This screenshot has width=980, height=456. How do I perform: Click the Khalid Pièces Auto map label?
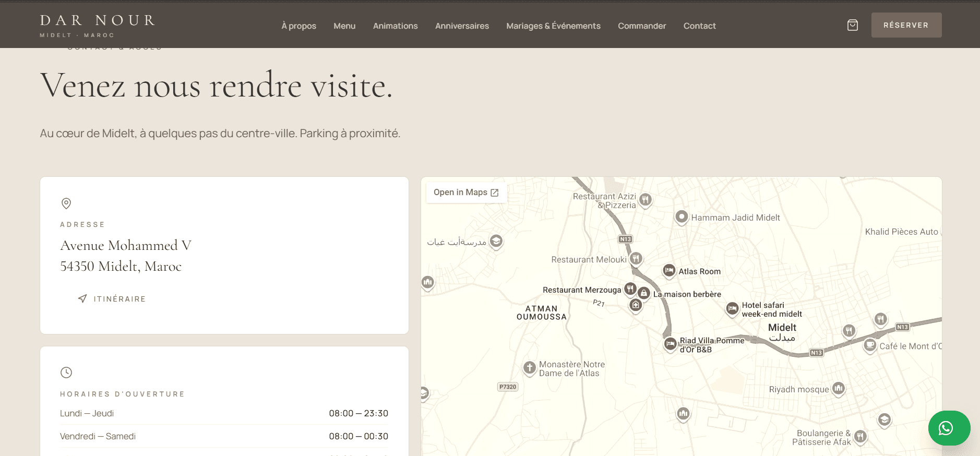[x=902, y=232]
